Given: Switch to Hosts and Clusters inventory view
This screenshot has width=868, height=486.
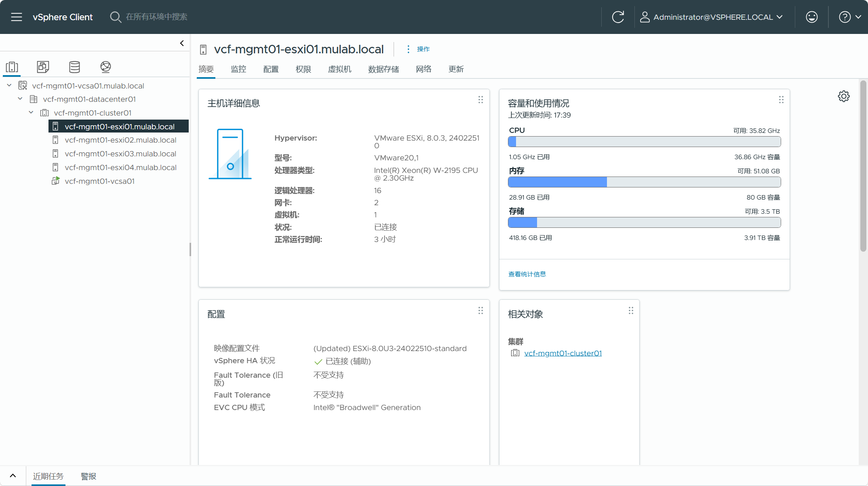Looking at the screenshot, I should pos(12,67).
